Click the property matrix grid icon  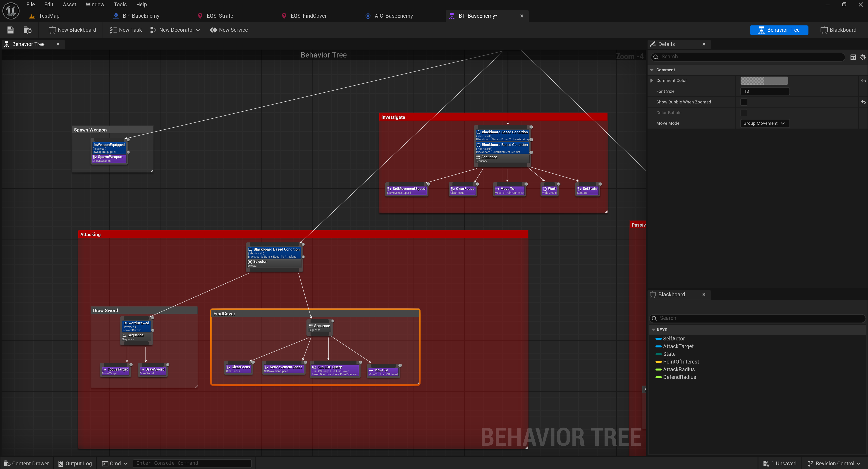853,57
